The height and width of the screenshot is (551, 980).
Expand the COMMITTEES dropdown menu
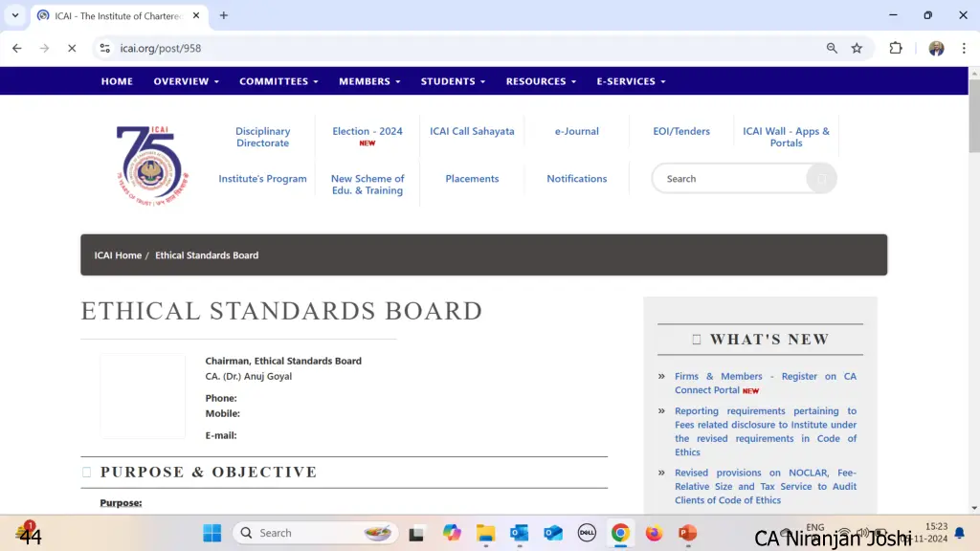(x=278, y=81)
